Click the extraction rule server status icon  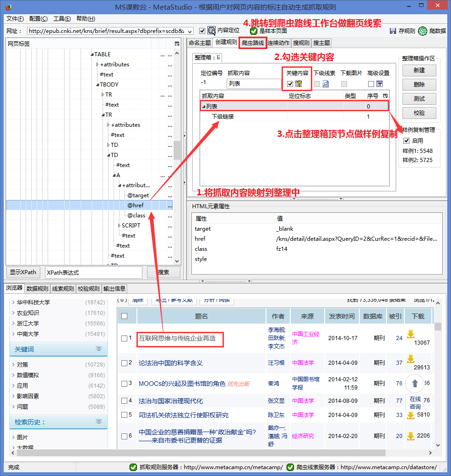tap(133, 467)
